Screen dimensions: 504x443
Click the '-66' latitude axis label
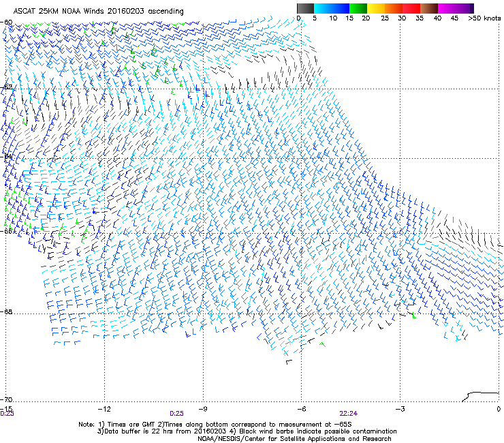[6, 231]
